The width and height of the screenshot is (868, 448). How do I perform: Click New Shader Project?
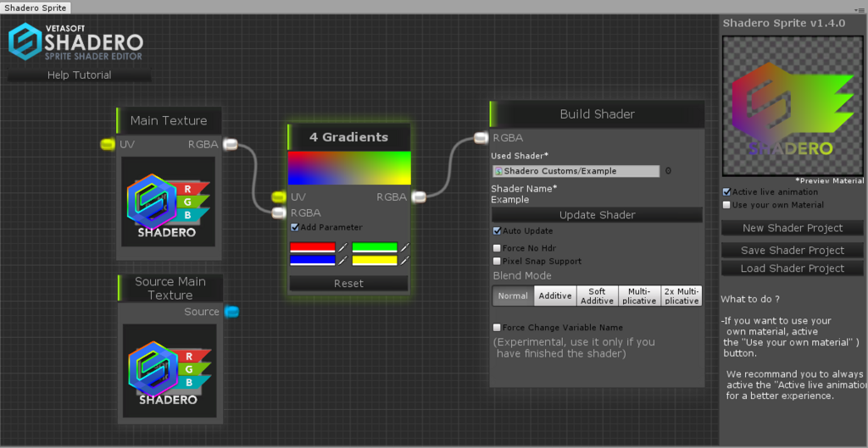point(793,228)
